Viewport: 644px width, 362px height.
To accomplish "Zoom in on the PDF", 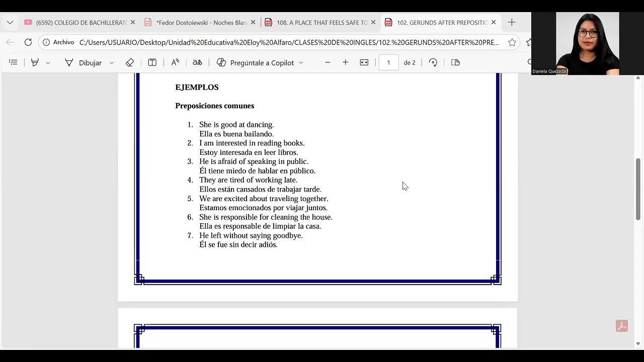I will pyautogui.click(x=345, y=62).
